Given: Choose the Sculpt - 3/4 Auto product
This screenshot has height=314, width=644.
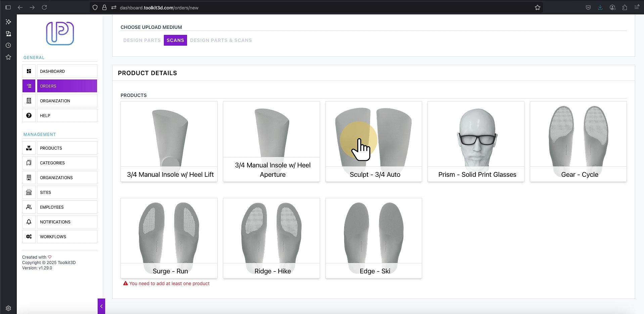Looking at the screenshot, I should pos(374,142).
